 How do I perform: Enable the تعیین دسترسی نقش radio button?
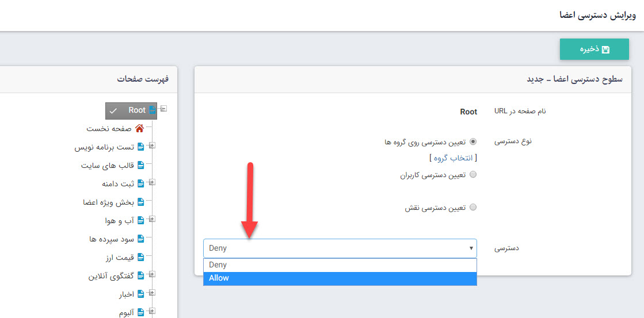[x=474, y=208]
